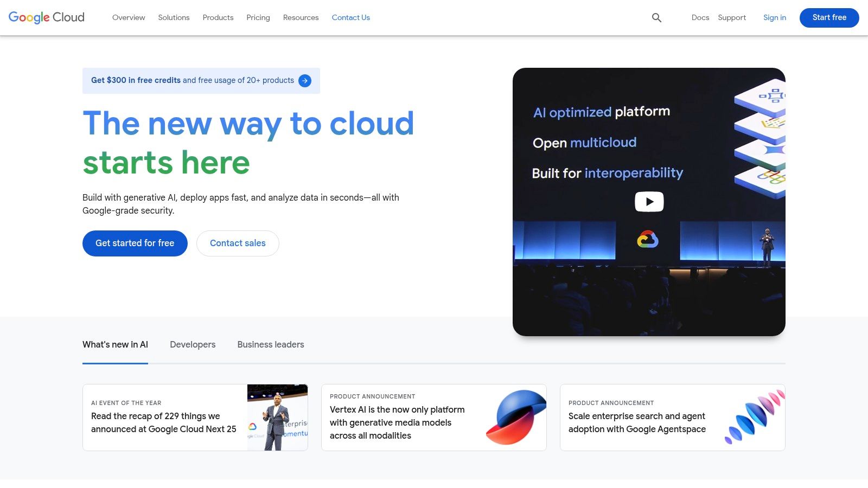868x488 pixels.
Task: Open the Products menu
Action: tap(218, 17)
